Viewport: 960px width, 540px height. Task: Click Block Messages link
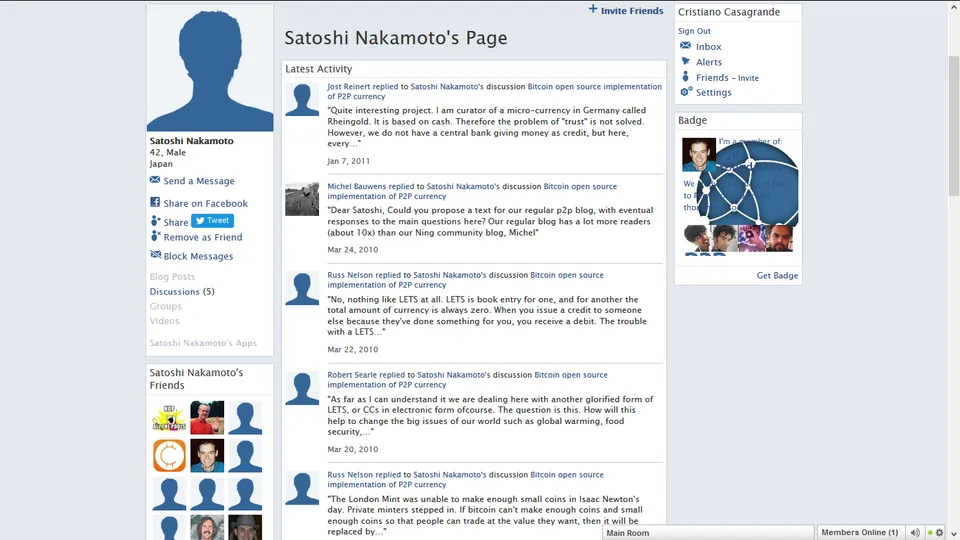(x=198, y=256)
